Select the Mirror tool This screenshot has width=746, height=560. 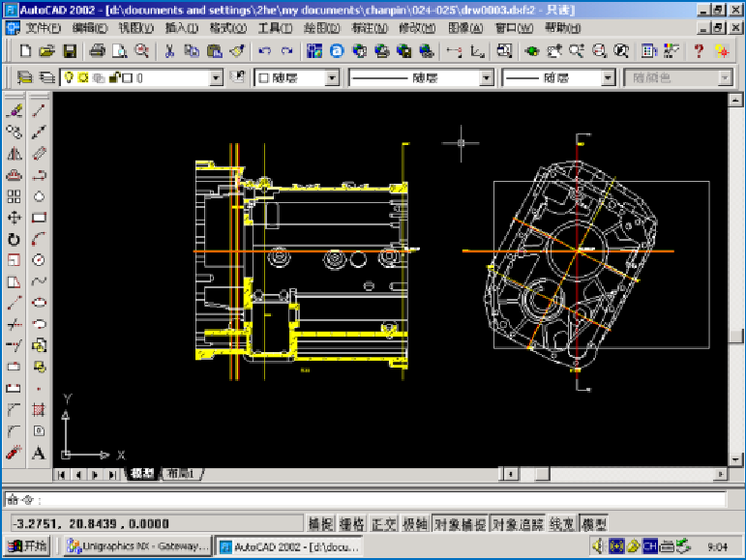(x=15, y=154)
